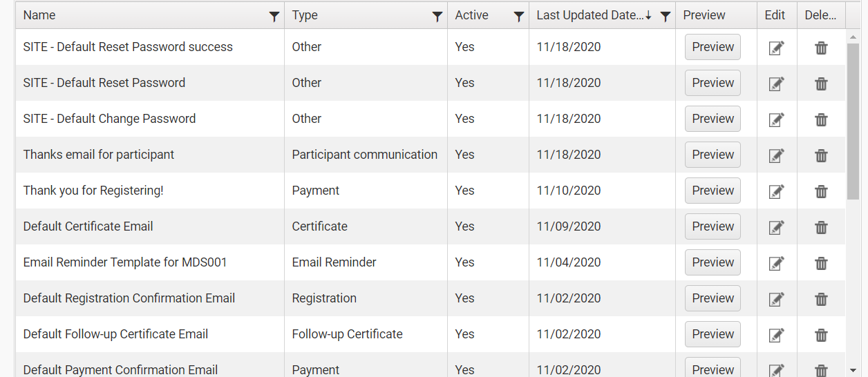
Task: Delete the SITE - Default Reset Password template
Action: (821, 84)
